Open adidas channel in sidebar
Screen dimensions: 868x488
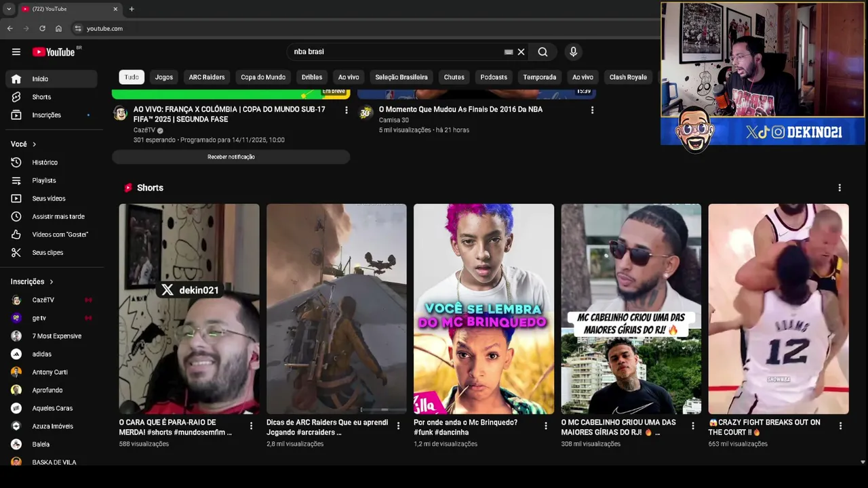51,354
